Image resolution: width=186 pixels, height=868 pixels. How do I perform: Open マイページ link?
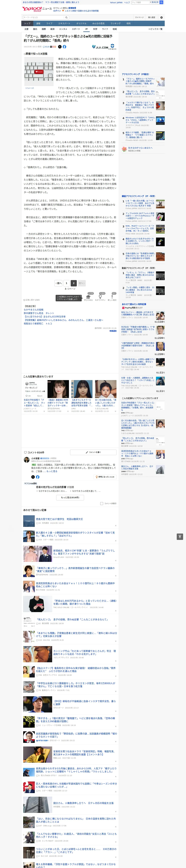tap(139, 17)
